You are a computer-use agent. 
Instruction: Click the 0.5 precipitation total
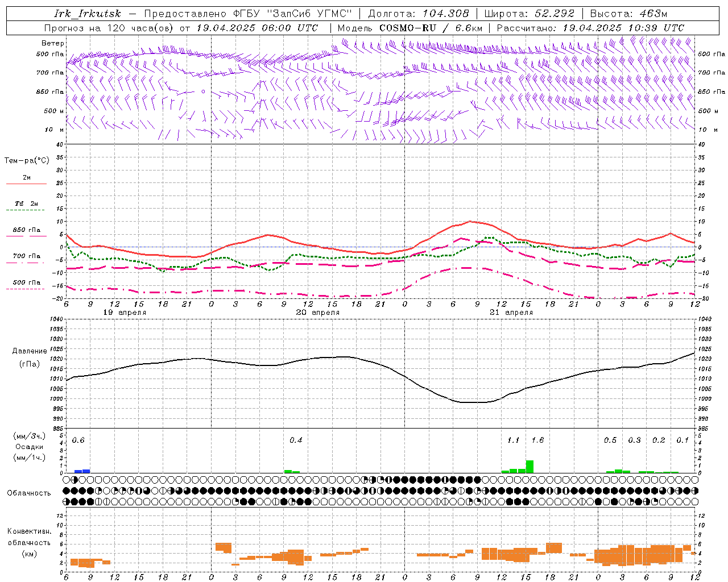click(x=610, y=440)
